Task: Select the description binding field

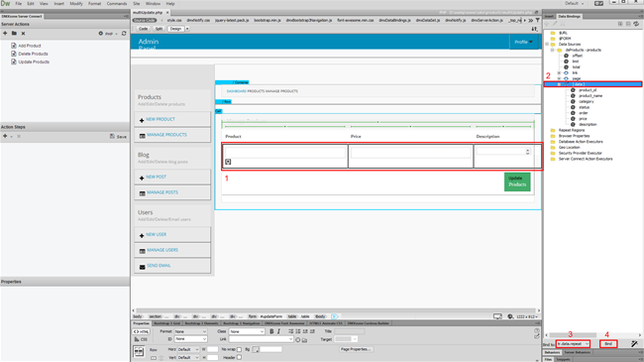Action: click(x=588, y=125)
